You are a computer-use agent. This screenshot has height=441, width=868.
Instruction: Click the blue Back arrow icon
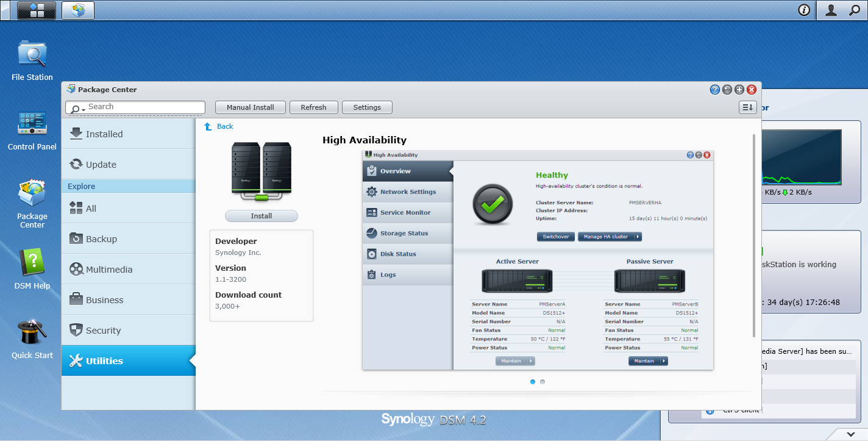point(208,126)
